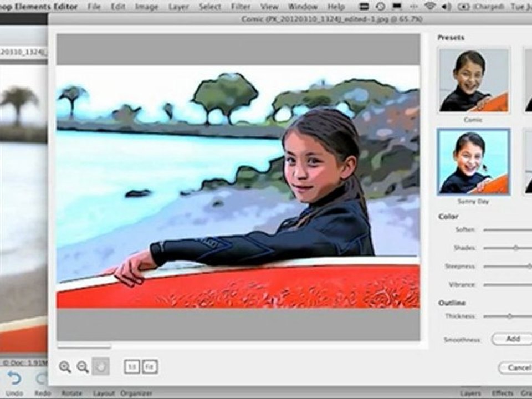Open the Window menu

click(303, 7)
